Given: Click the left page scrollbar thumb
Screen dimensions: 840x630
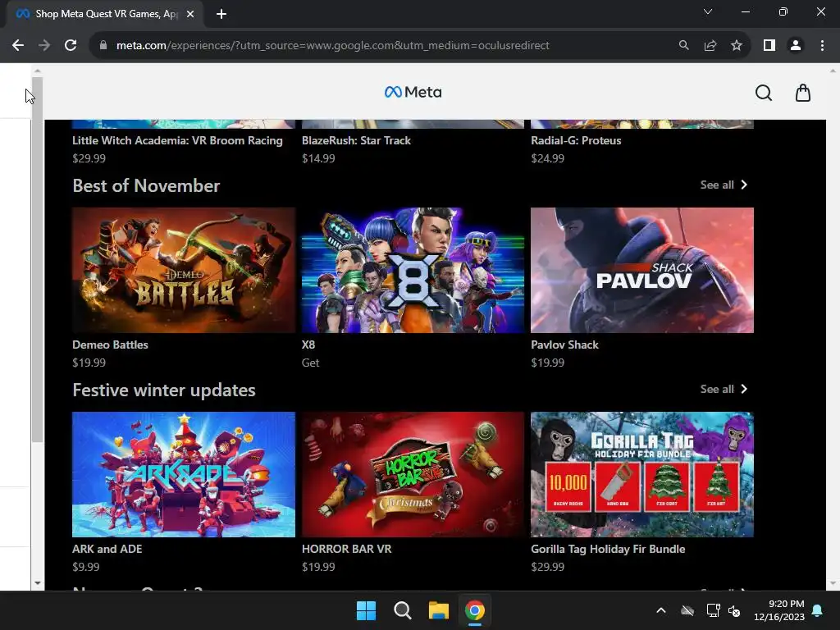Looking at the screenshot, I should coord(37,260).
